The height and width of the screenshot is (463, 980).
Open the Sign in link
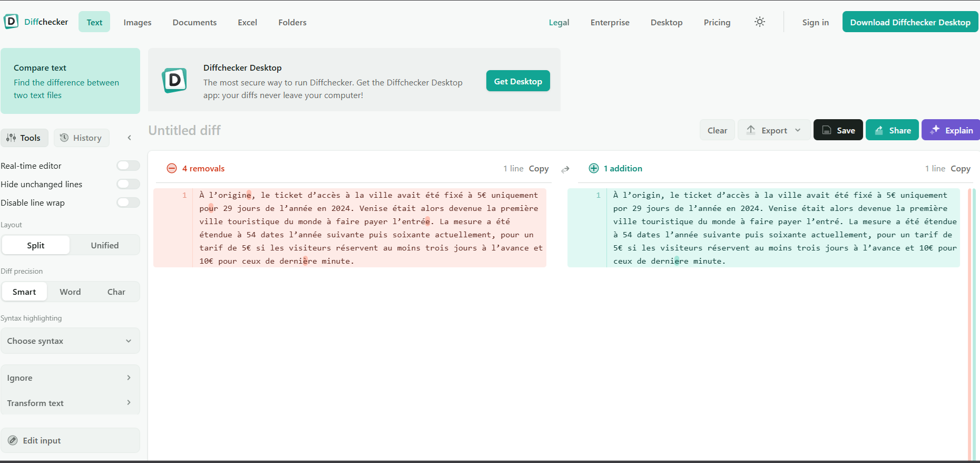tap(815, 22)
